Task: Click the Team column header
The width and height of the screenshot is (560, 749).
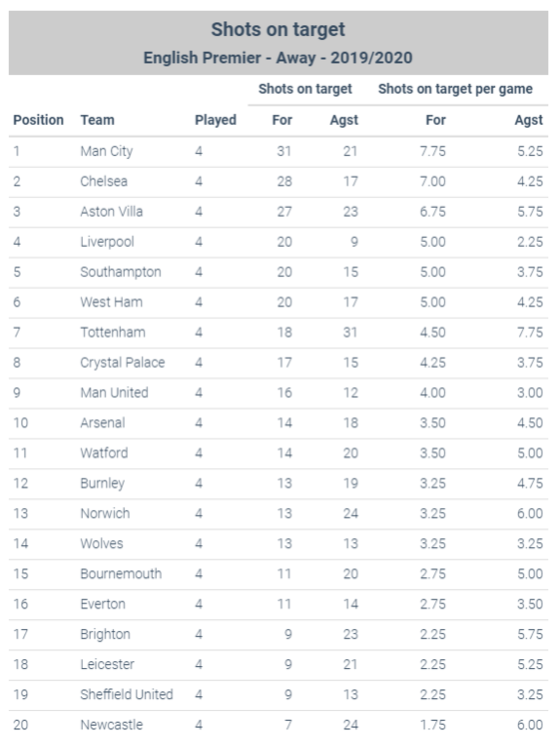Action: tap(97, 120)
